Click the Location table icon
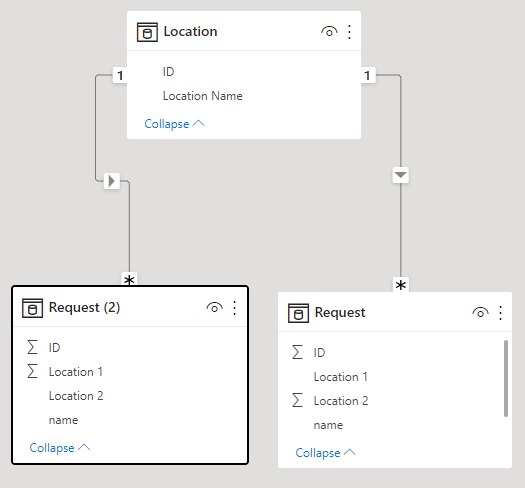The height and width of the screenshot is (488, 525). (x=147, y=32)
